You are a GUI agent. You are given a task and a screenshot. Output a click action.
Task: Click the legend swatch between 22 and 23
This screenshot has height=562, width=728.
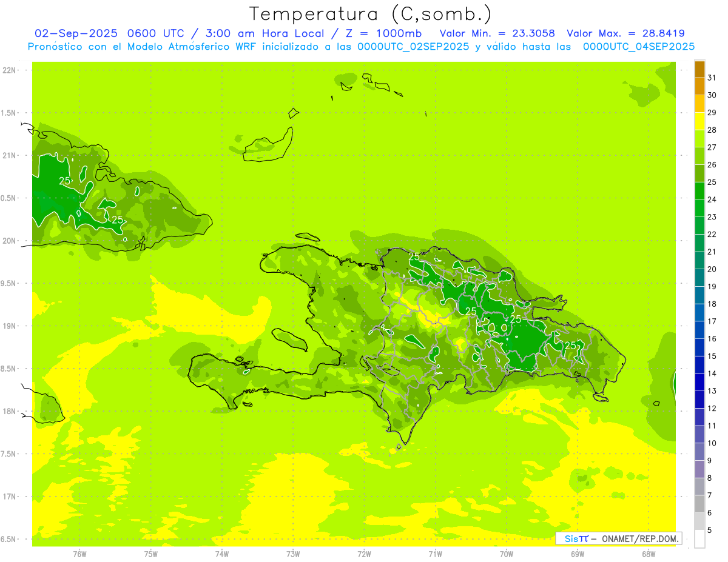[699, 226]
